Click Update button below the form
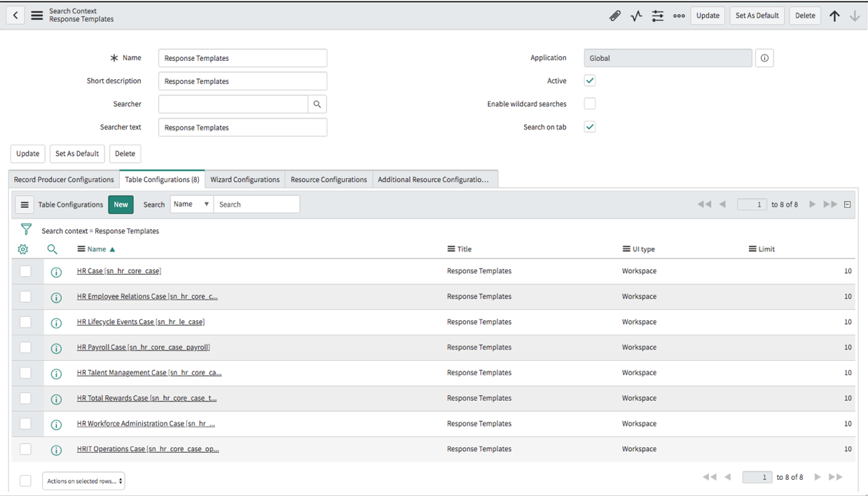868x496 pixels. [27, 153]
